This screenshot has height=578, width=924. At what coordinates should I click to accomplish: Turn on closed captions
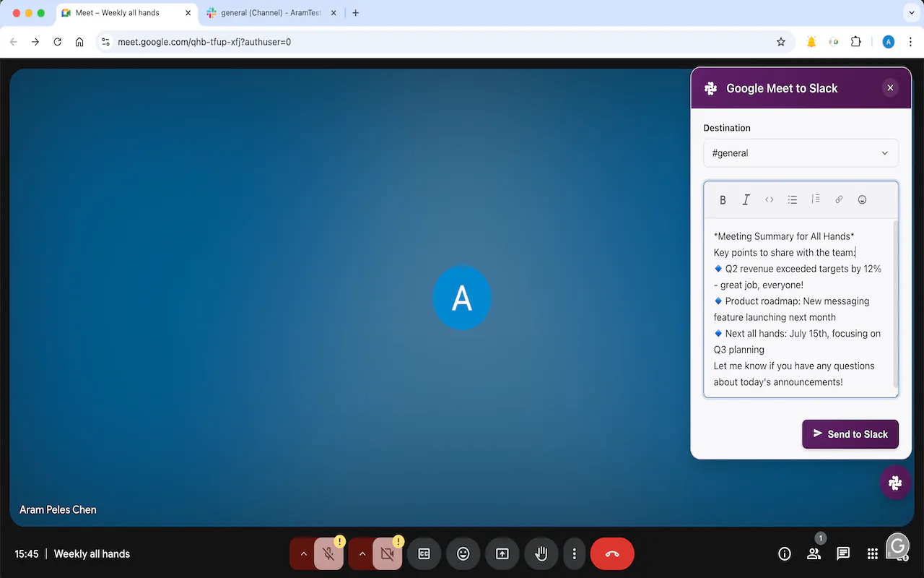point(424,554)
